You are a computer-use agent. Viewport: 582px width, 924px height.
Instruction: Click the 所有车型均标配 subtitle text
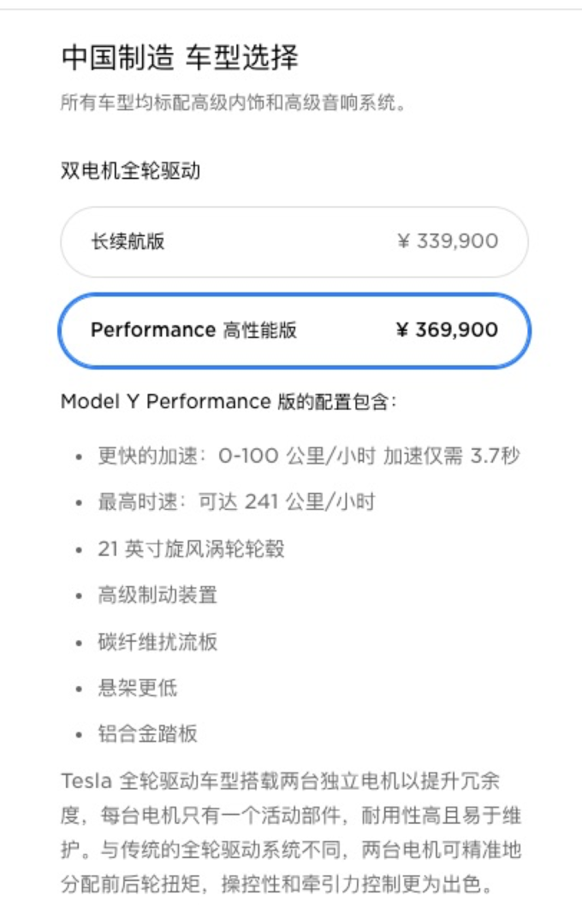click(x=231, y=104)
